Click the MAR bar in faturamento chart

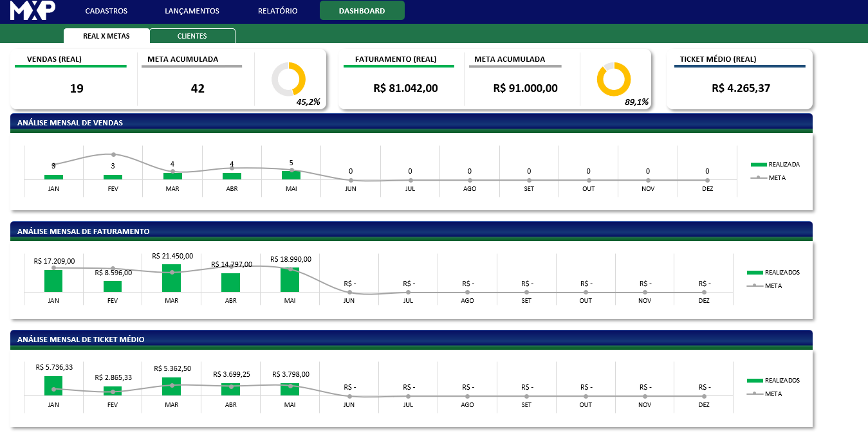[171, 278]
